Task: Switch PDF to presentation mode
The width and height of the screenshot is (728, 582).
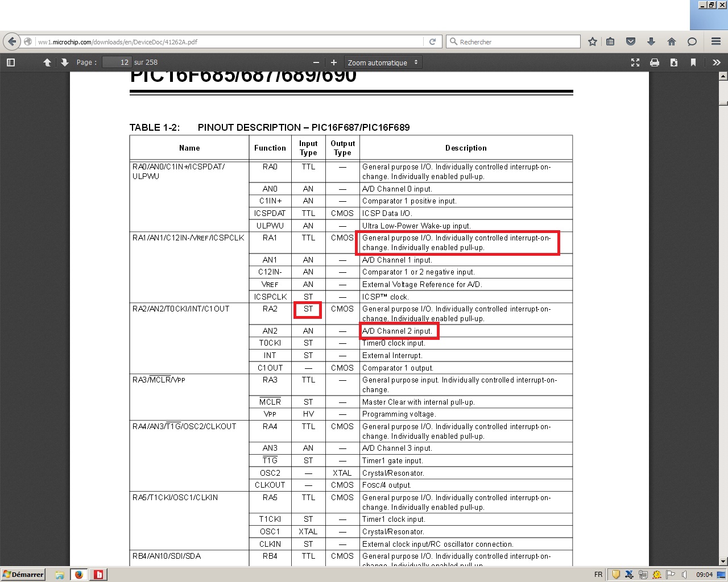Action: (635, 63)
